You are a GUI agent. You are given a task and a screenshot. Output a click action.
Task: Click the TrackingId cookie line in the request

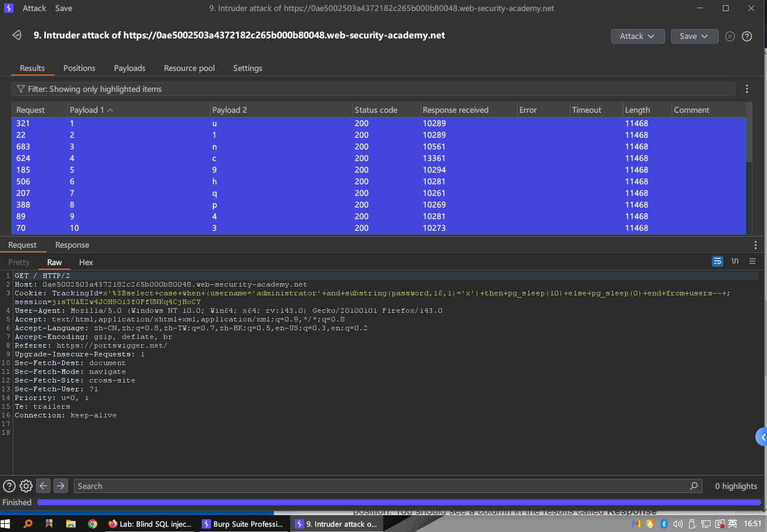(x=372, y=293)
